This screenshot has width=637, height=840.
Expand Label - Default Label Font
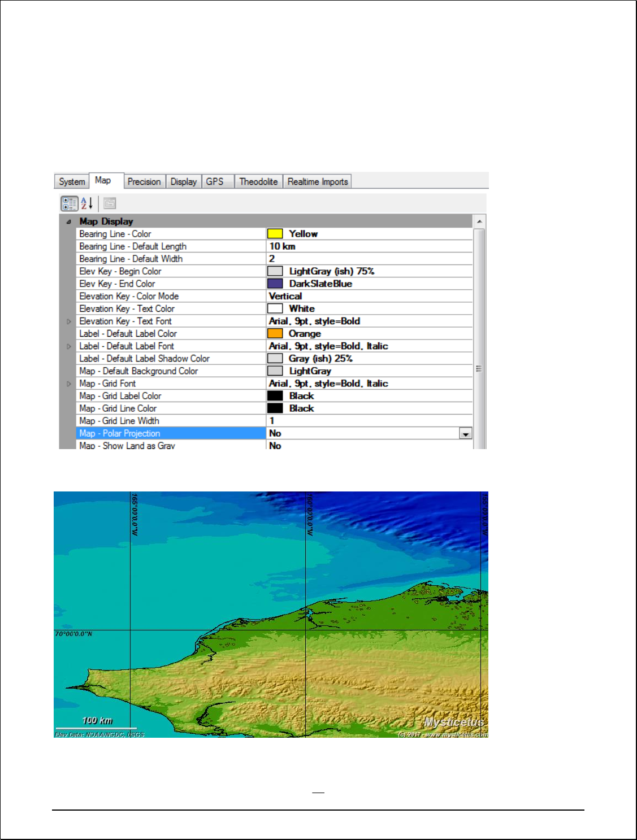pyautogui.click(x=69, y=346)
